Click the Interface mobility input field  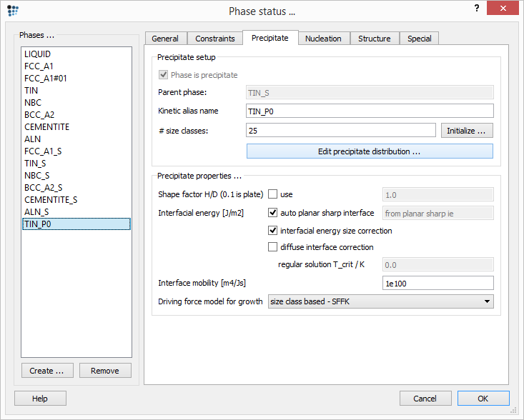click(438, 284)
